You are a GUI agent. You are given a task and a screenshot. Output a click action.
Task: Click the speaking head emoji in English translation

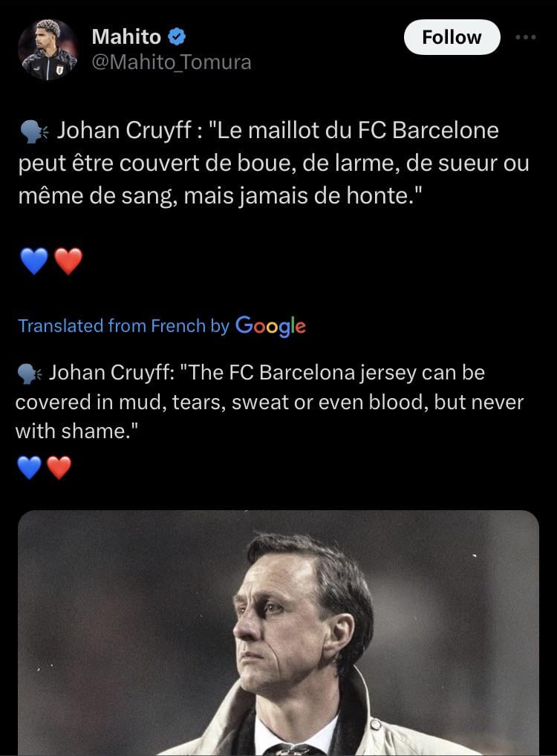click(28, 373)
